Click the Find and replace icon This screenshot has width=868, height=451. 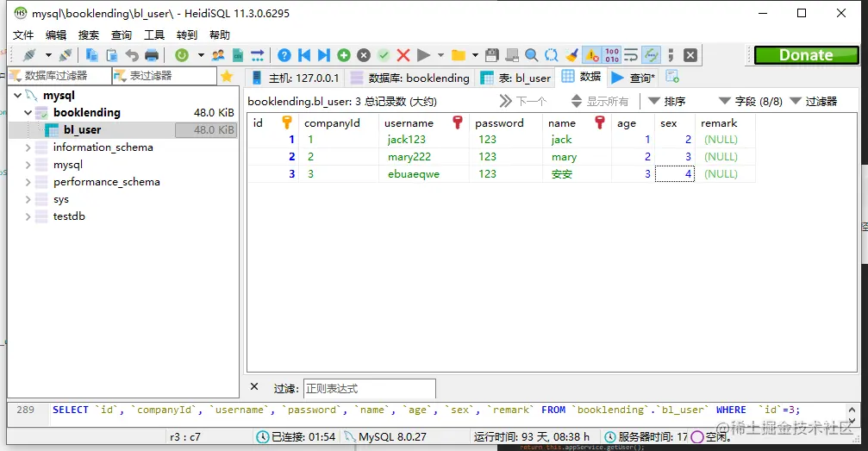pos(552,55)
